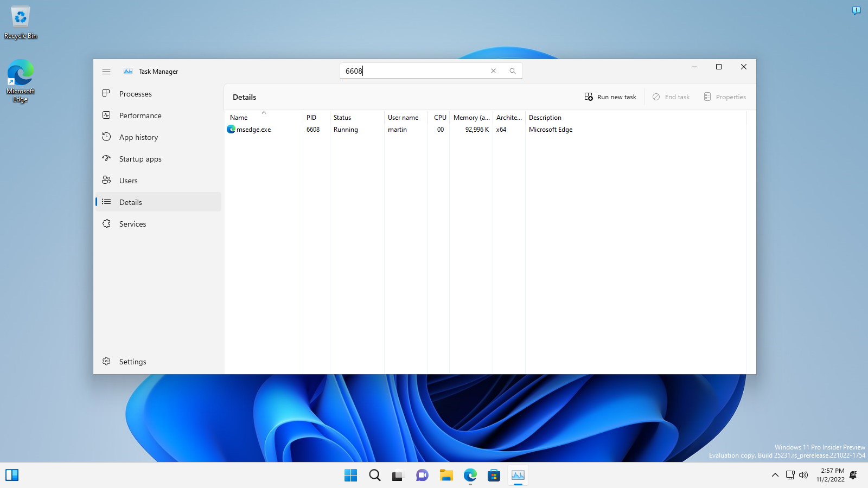Click the search magnifier icon
The height and width of the screenshot is (488, 868).
pyautogui.click(x=513, y=70)
